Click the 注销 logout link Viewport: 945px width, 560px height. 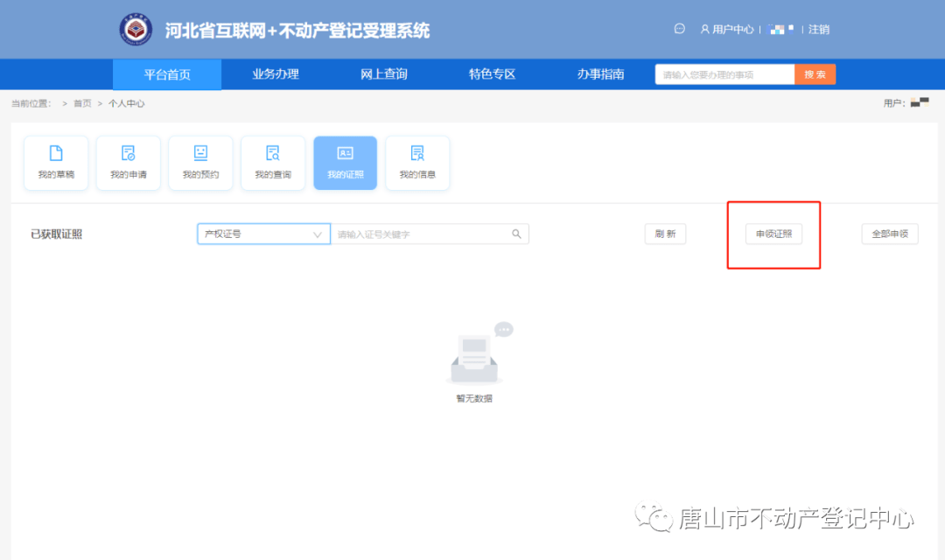[818, 29]
